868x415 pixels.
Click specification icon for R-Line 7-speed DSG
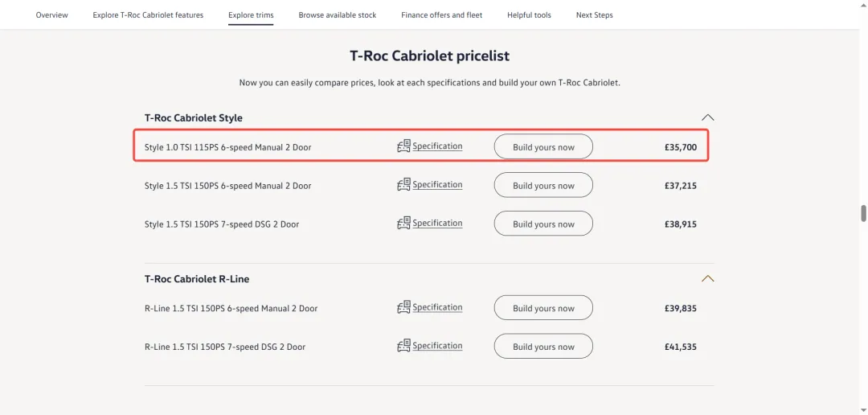403,346
